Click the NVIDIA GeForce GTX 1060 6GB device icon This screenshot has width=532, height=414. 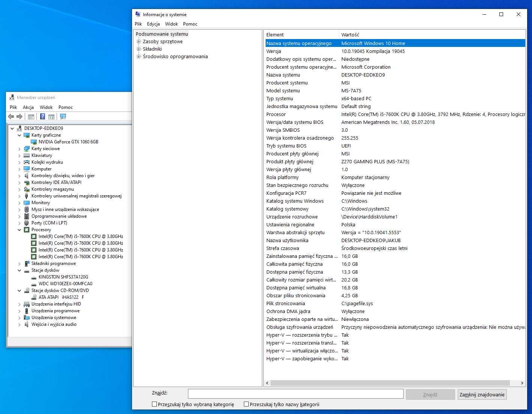coord(34,142)
